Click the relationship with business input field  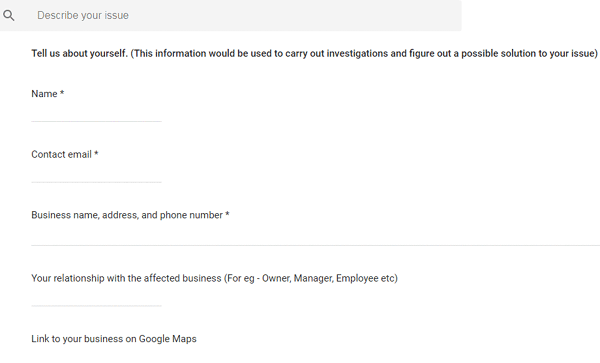96,298
